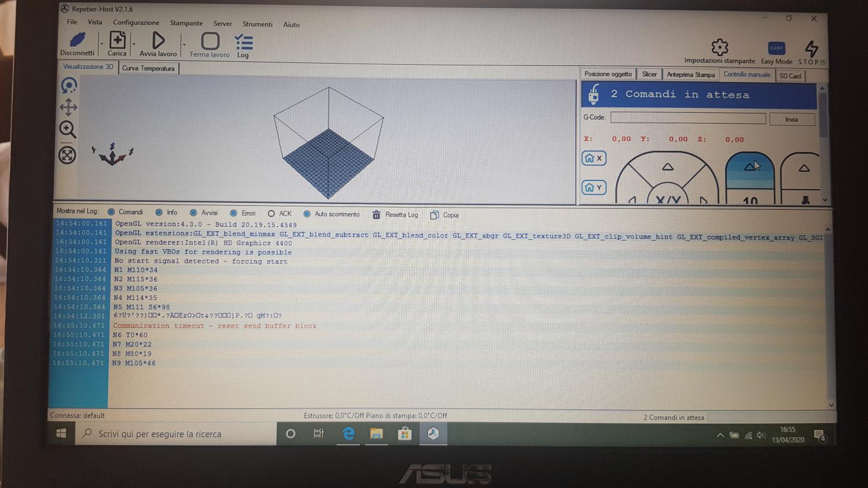The height and width of the screenshot is (488, 868).
Task: Launch Microsoft Edge from taskbar
Action: click(x=348, y=434)
